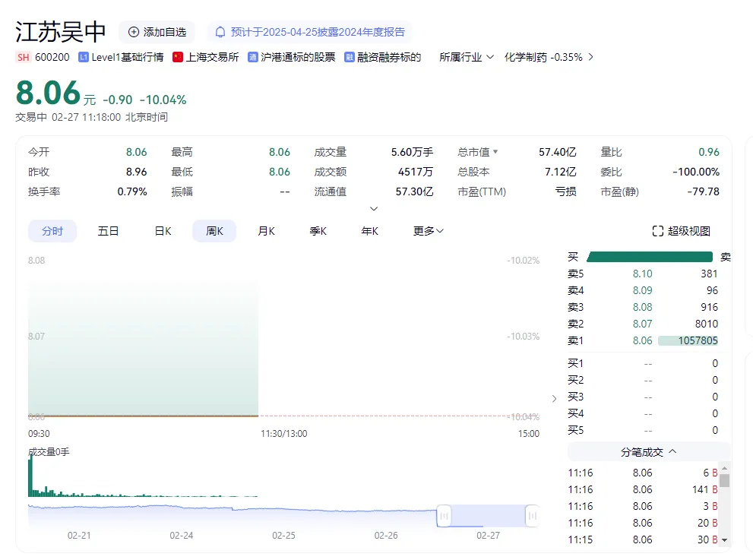Click the 超级视图 fullscreen icon
This screenshot has width=753, height=560.
click(x=658, y=231)
